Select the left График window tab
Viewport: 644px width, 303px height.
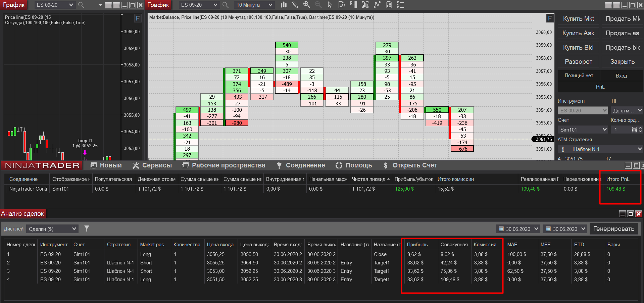[x=14, y=5]
